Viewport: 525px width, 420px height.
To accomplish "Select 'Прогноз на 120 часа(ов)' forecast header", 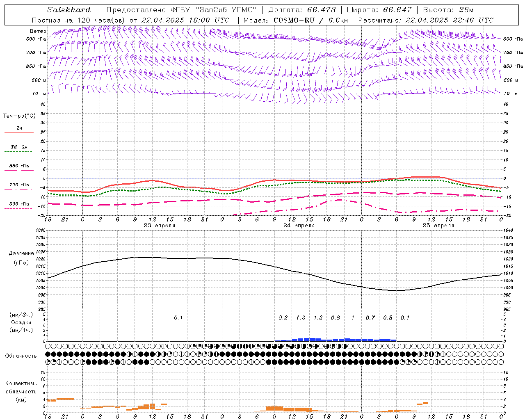I will click(79, 20).
